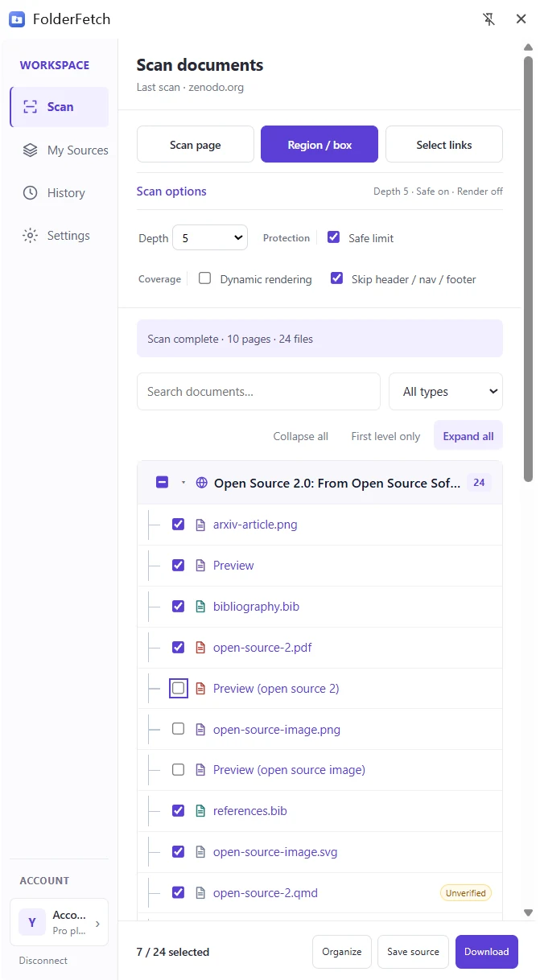
Task: Click the 24 count badge
Action: (479, 483)
